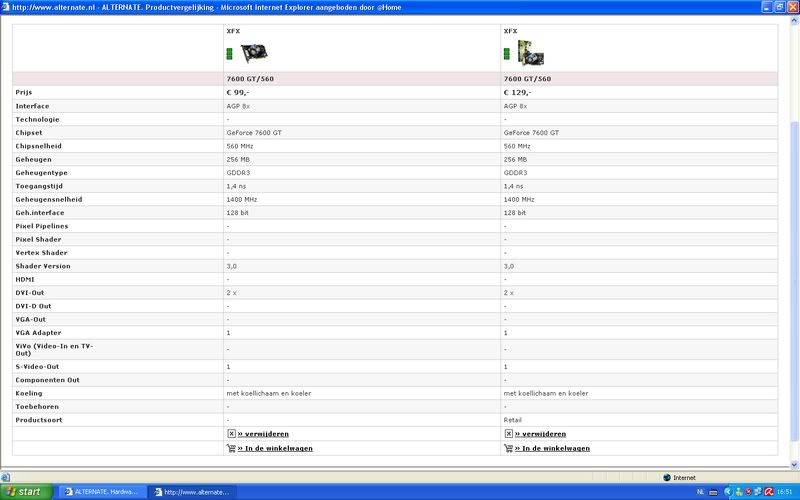Image resolution: width=800 pixels, height=500 pixels.
Task: Click the network computers tray icon
Action: pyautogui.click(x=758, y=492)
